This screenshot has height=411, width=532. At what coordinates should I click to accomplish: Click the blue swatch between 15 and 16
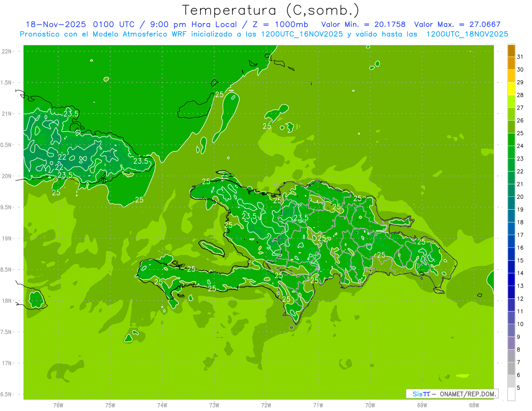click(511, 254)
